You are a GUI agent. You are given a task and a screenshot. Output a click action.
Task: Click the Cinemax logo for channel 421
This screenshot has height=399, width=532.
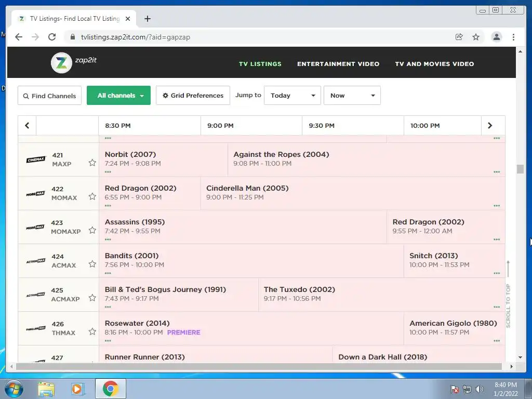coord(36,159)
